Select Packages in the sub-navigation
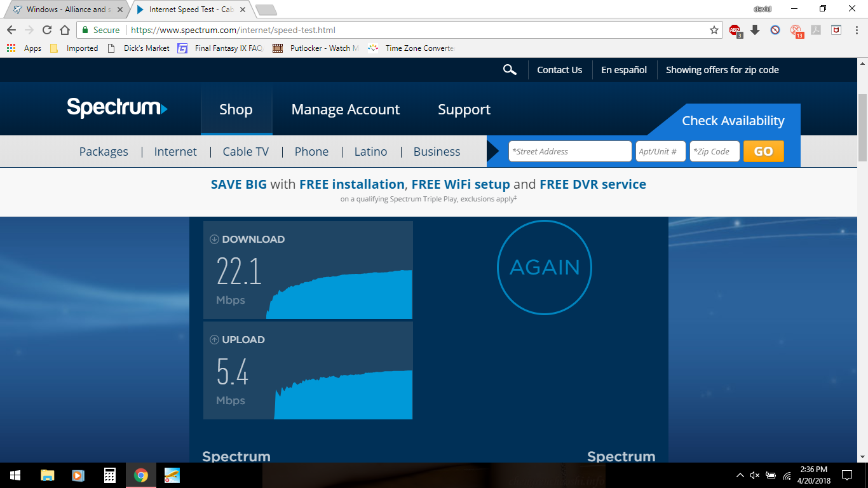This screenshot has height=488, width=868. coord(104,151)
